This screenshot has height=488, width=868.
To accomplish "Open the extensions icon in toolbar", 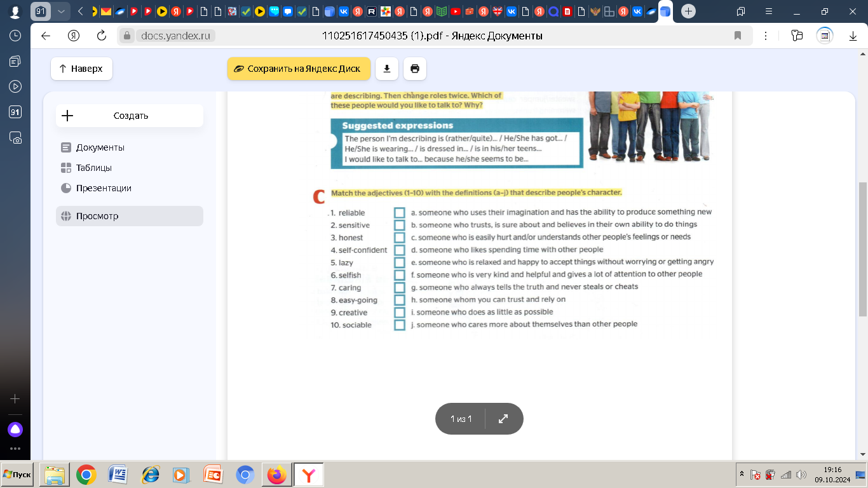I will 797,36.
